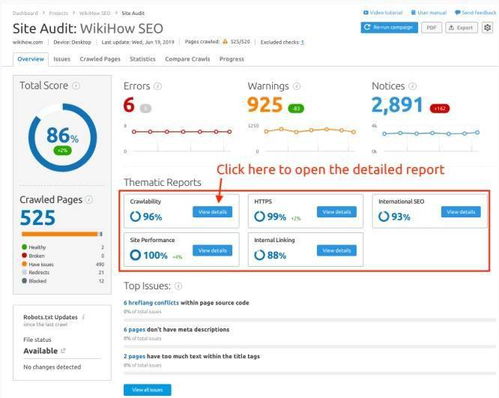Click the Total Score info icon
This screenshot has height=398, width=499.
click(76, 86)
